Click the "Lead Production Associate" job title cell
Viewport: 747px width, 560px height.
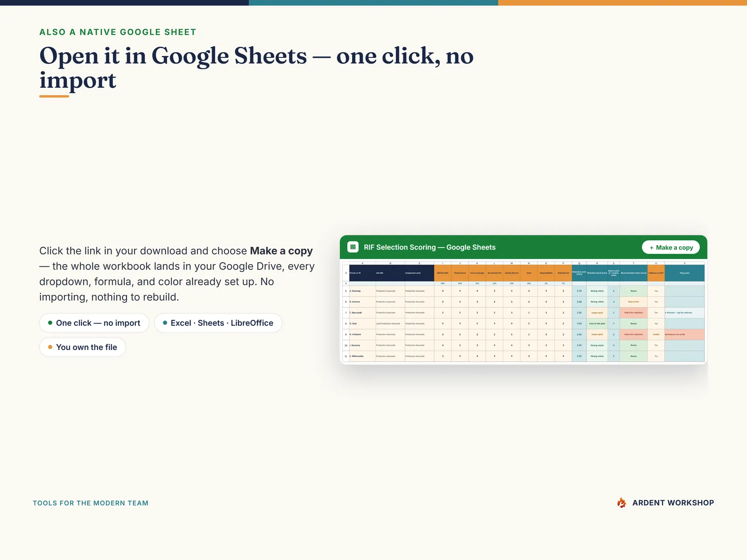click(390, 323)
